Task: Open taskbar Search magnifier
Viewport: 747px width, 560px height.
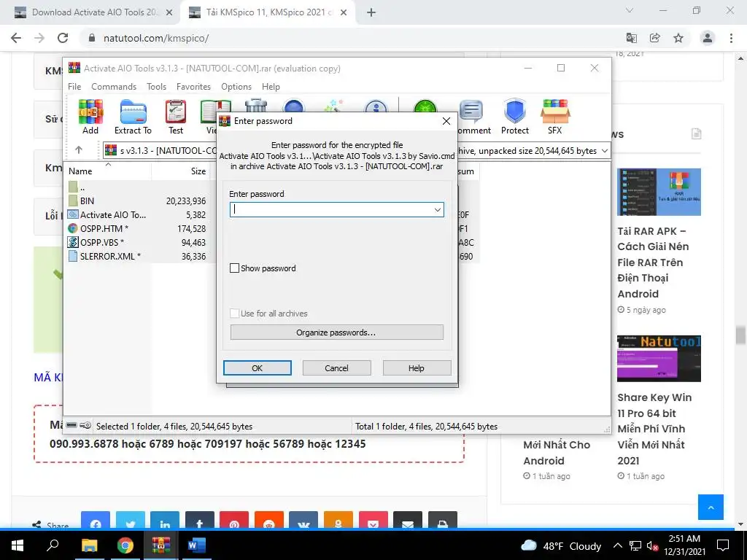Action: (53, 545)
